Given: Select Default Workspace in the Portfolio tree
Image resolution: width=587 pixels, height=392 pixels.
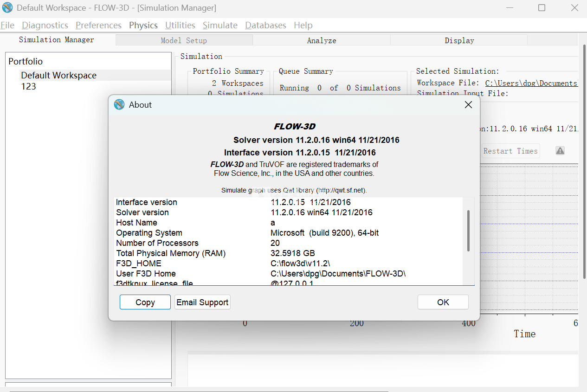Looking at the screenshot, I should (58, 75).
